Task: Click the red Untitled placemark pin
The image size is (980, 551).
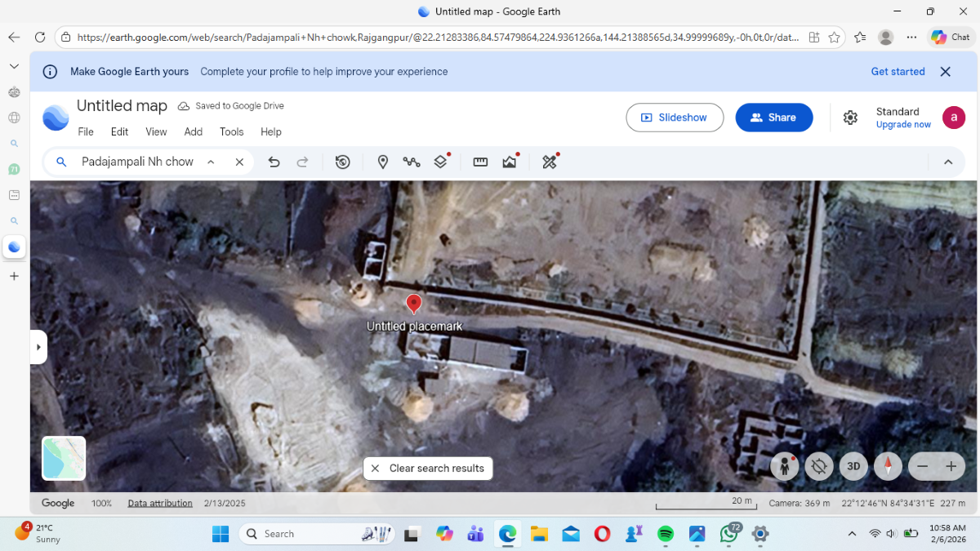Action: pos(414,304)
